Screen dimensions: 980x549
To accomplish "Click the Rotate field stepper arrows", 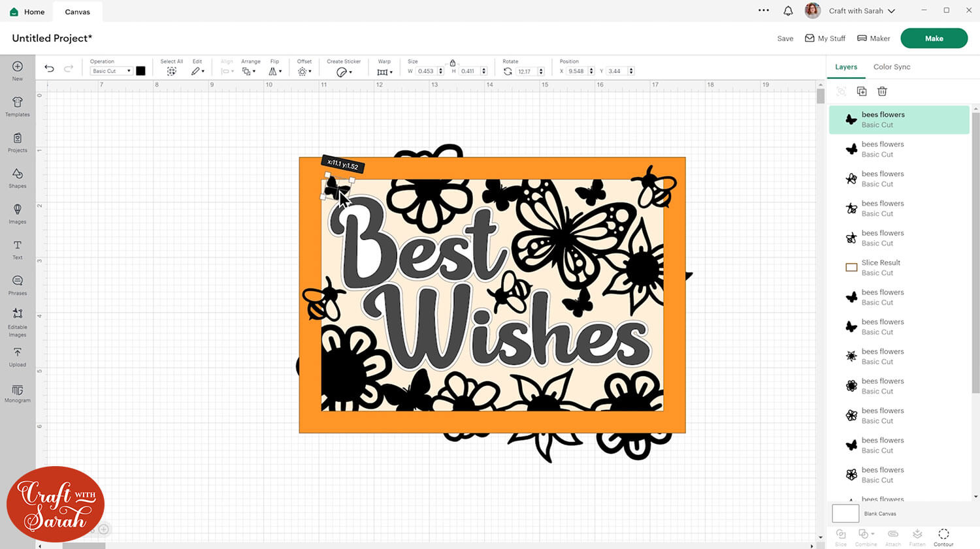I will pyautogui.click(x=540, y=71).
